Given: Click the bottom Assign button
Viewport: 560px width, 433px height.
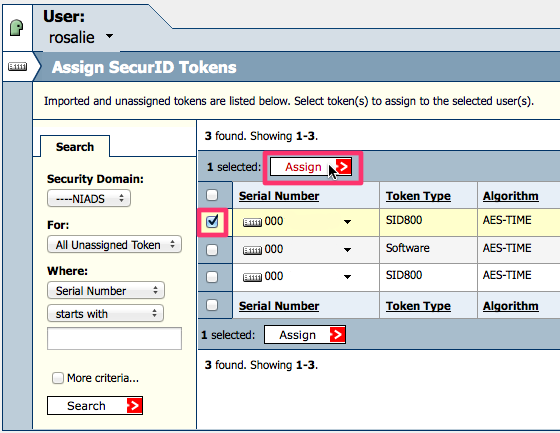Looking at the screenshot, I should pyautogui.click(x=305, y=335).
